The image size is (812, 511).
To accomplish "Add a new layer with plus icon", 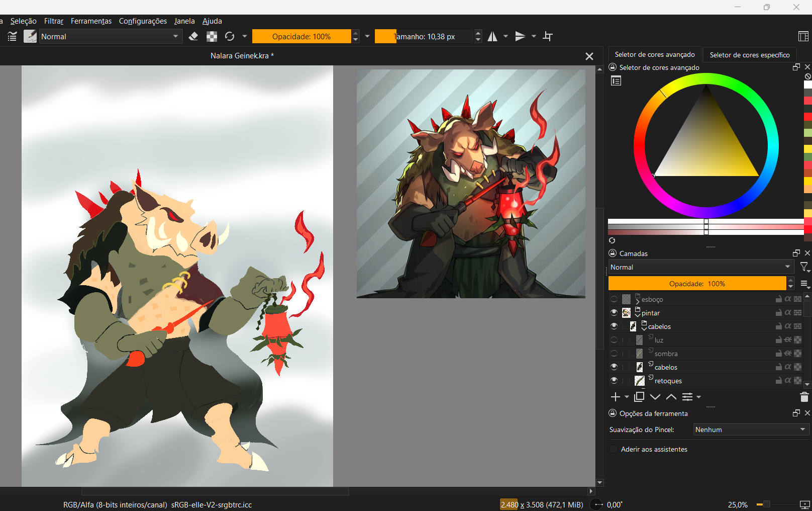I will (616, 397).
